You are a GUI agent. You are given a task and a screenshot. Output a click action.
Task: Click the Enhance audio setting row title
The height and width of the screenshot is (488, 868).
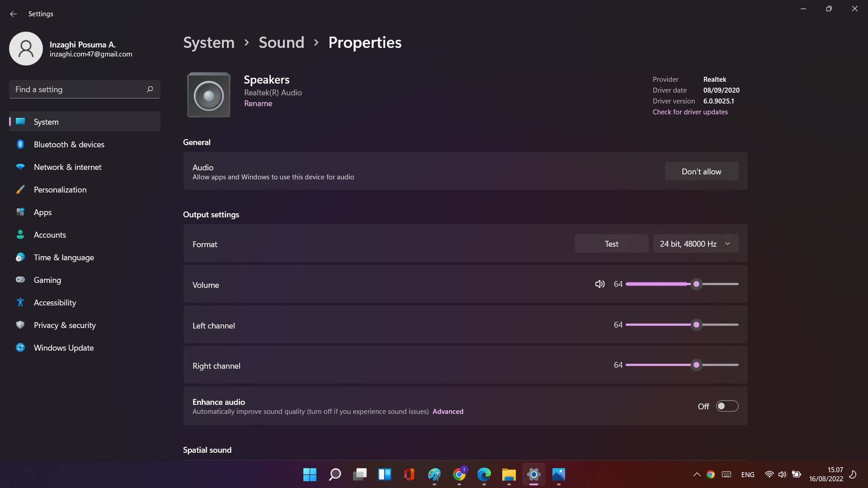219,402
